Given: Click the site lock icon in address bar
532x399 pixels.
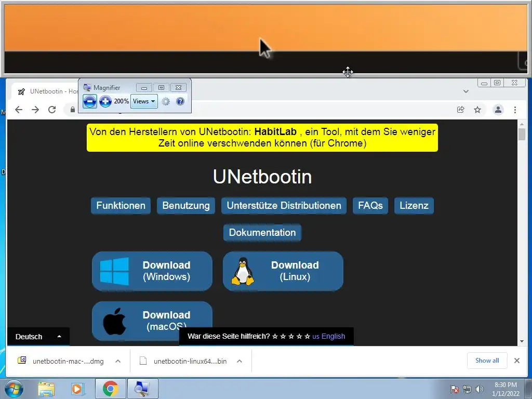Looking at the screenshot, I should click(x=72, y=110).
